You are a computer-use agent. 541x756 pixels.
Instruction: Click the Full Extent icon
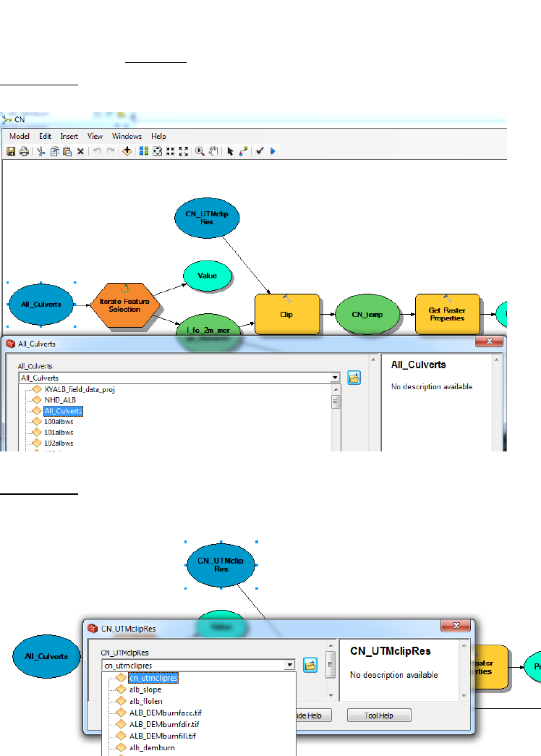157,151
